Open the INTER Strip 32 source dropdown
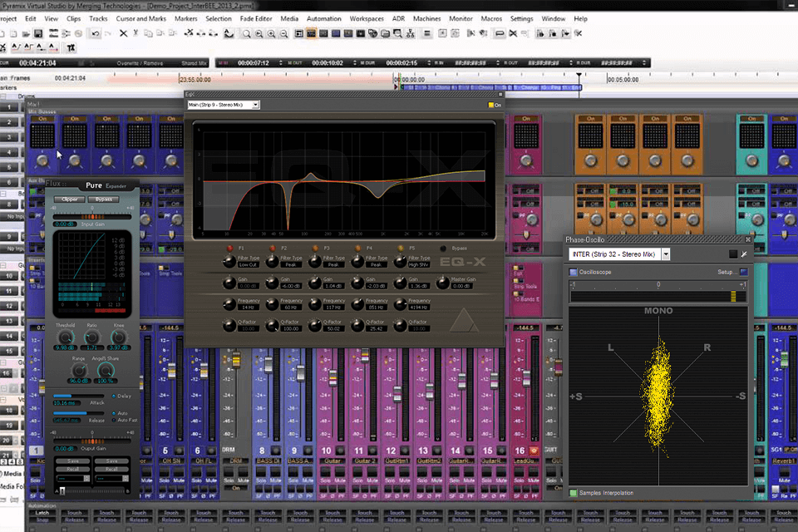798x532 pixels. coord(666,254)
